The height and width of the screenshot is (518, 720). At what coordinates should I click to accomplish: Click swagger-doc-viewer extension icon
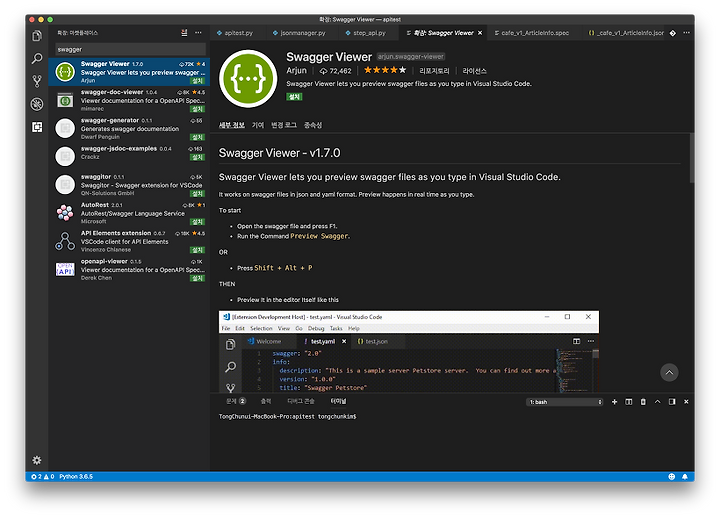point(65,100)
